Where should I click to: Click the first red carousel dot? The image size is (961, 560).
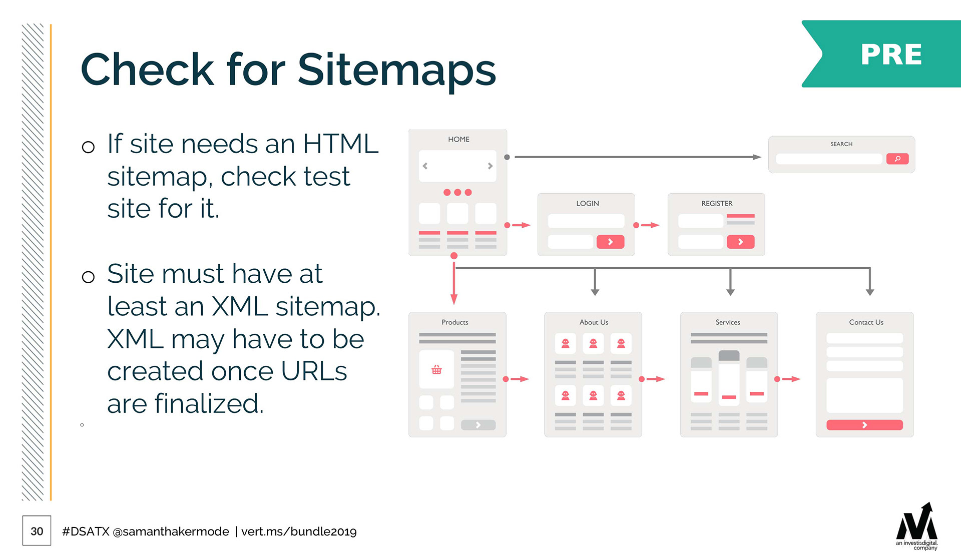click(447, 192)
